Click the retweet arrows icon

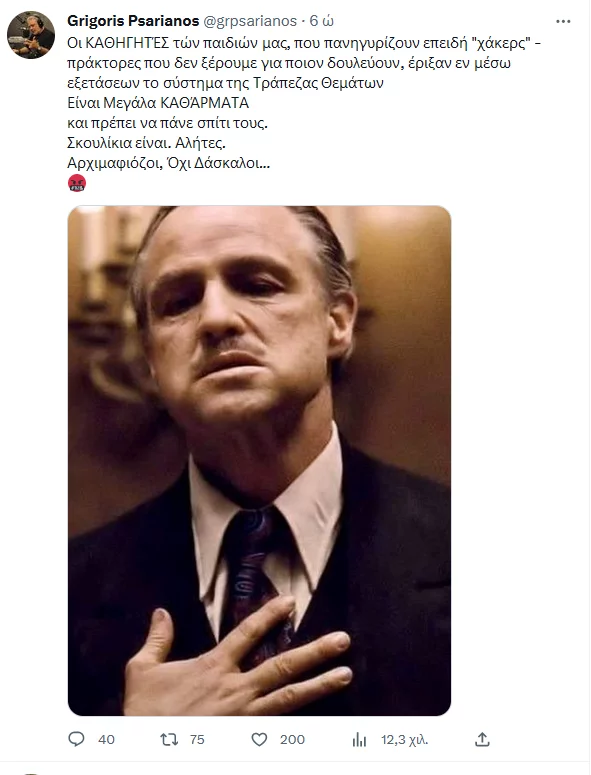click(169, 739)
